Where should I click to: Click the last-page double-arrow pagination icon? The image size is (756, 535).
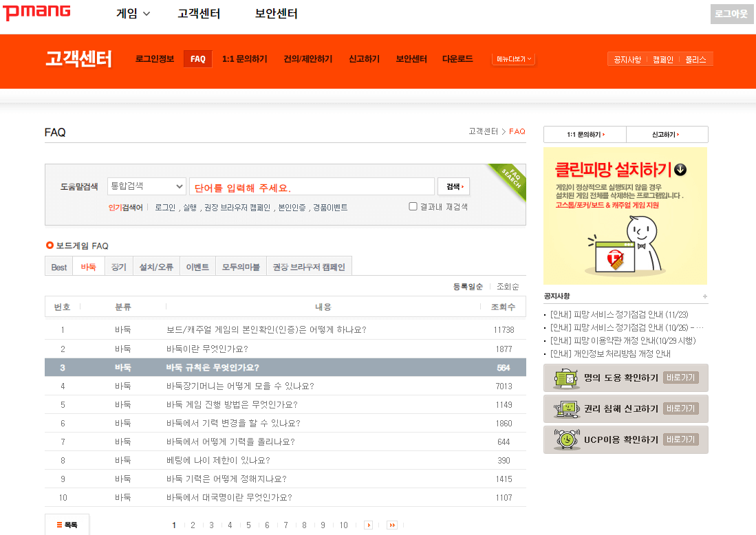click(x=391, y=525)
